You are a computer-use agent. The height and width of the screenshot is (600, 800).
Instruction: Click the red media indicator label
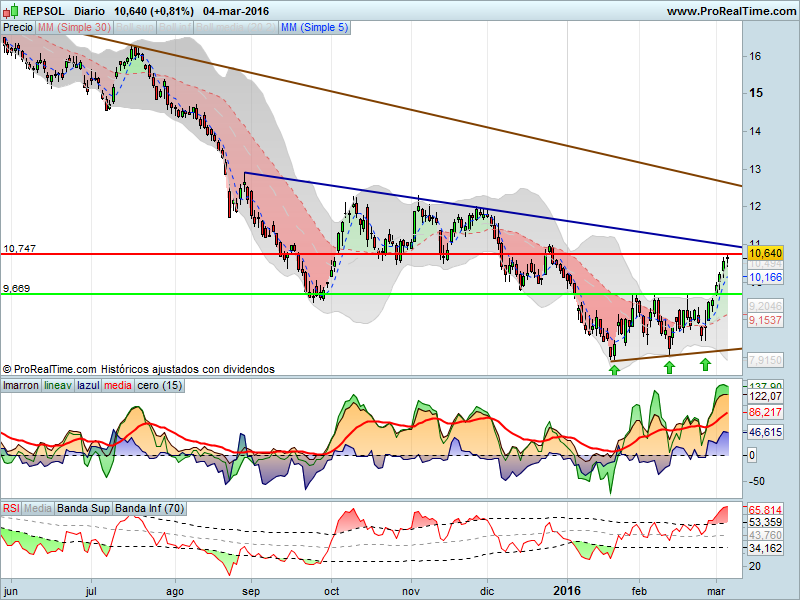click(118, 385)
